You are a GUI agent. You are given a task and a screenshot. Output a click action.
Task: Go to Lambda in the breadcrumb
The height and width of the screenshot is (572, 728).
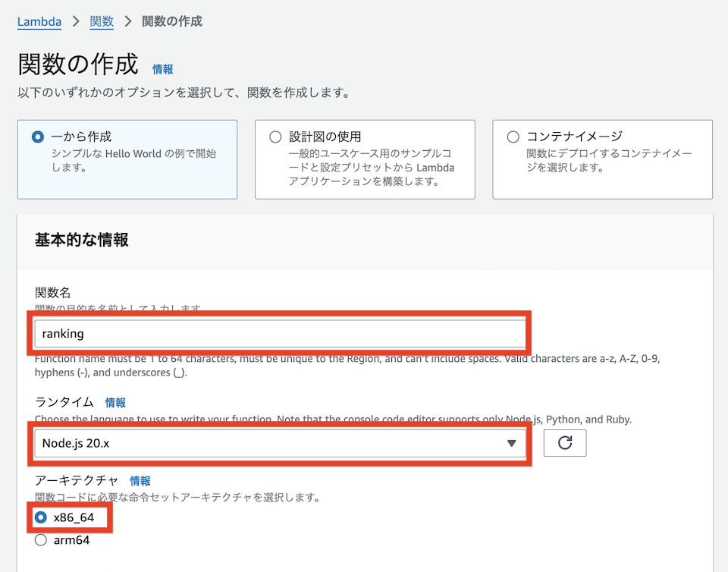pyautogui.click(x=39, y=21)
